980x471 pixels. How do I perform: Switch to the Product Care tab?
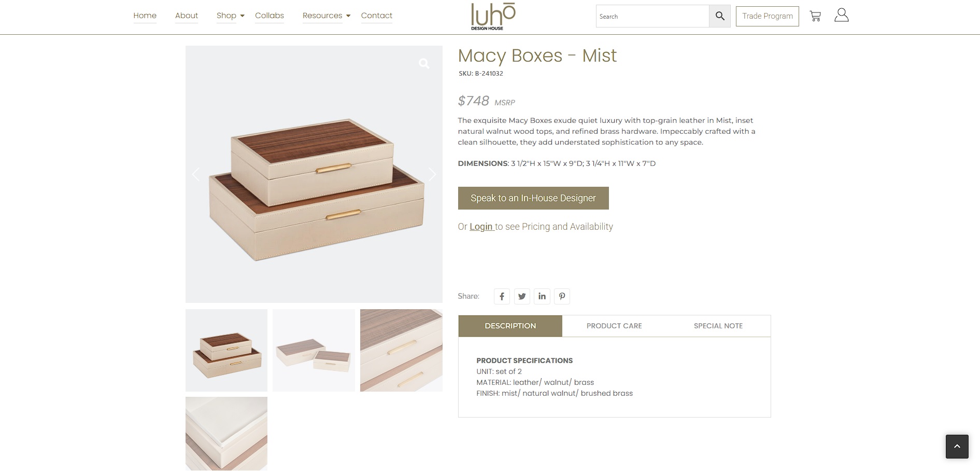coord(614,326)
